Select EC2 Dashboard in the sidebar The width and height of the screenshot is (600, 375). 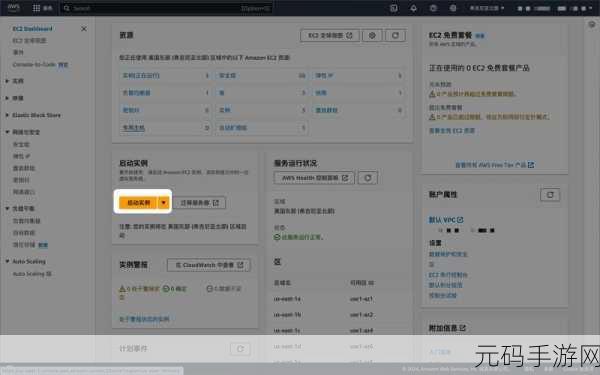click(33, 29)
